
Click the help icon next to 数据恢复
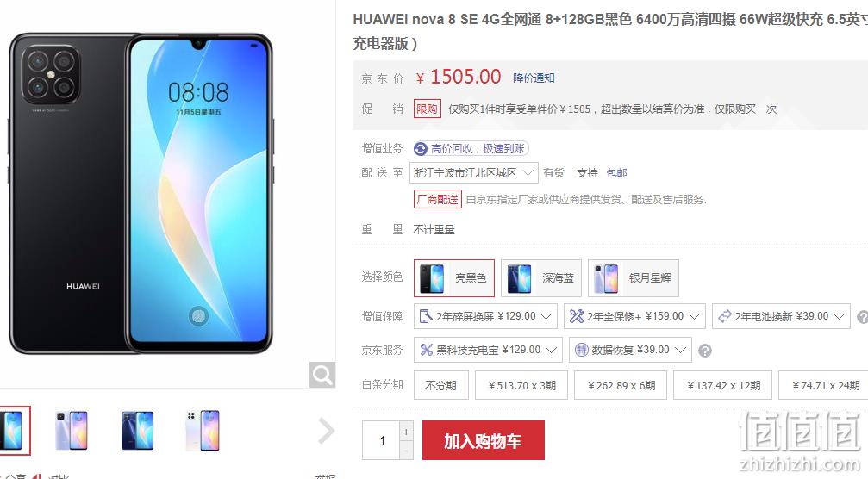click(705, 351)
